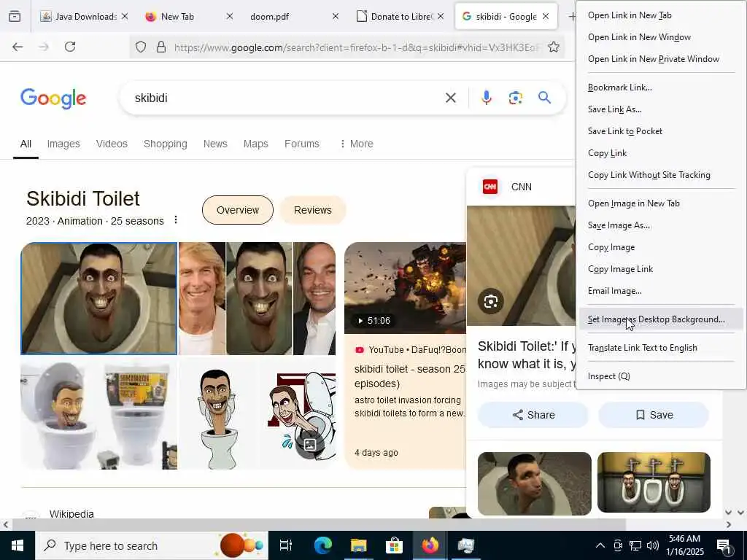Clear the search box with the X icon

coord(450,98)
